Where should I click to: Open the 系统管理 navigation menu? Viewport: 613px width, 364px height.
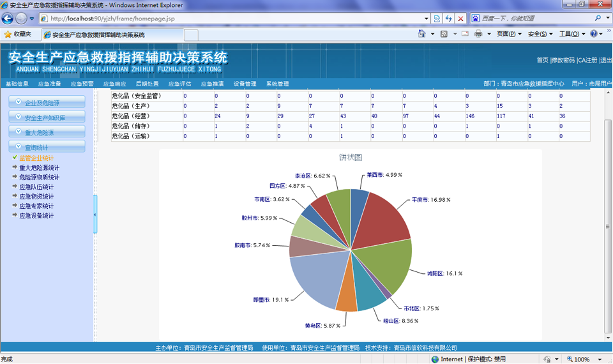[x=278, y=84]
